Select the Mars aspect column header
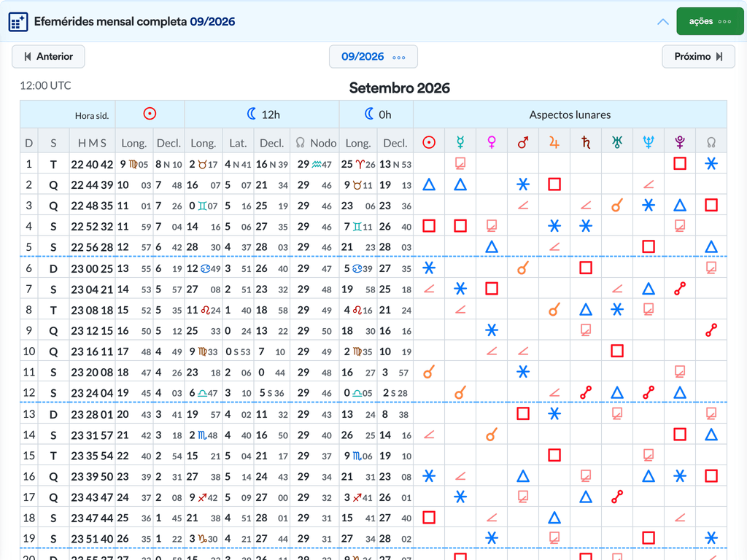This screenshot has width=747, height=560. point(523,142)
